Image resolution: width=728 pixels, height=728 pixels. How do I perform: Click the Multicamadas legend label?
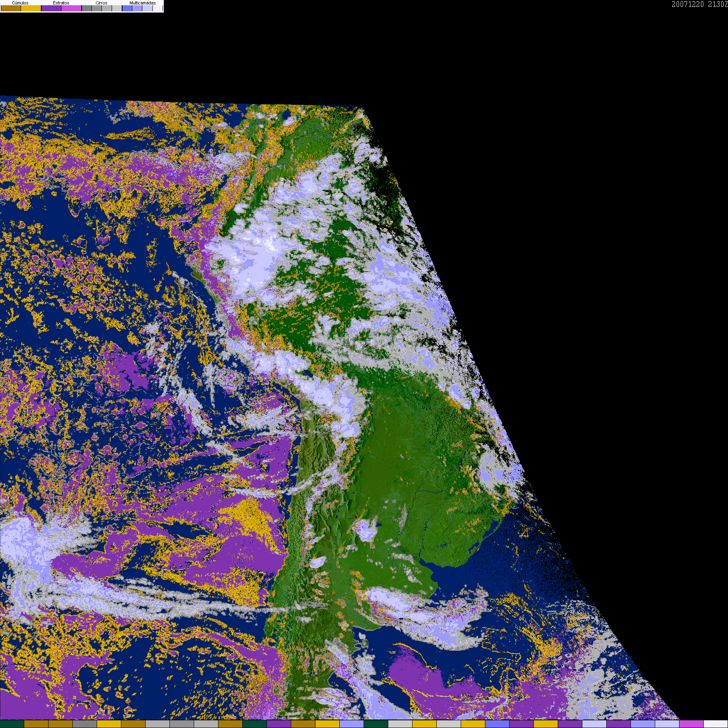pos(142,3)
